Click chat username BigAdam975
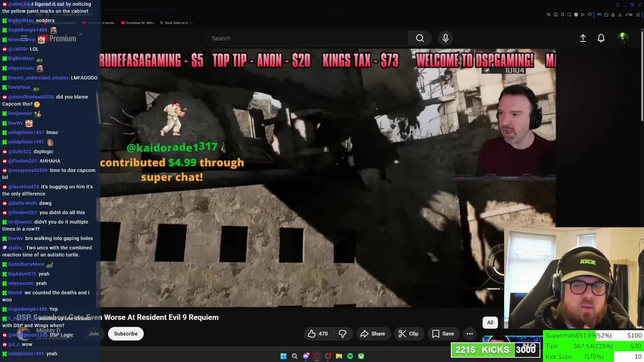644x362 pixels. click(22, 274)
